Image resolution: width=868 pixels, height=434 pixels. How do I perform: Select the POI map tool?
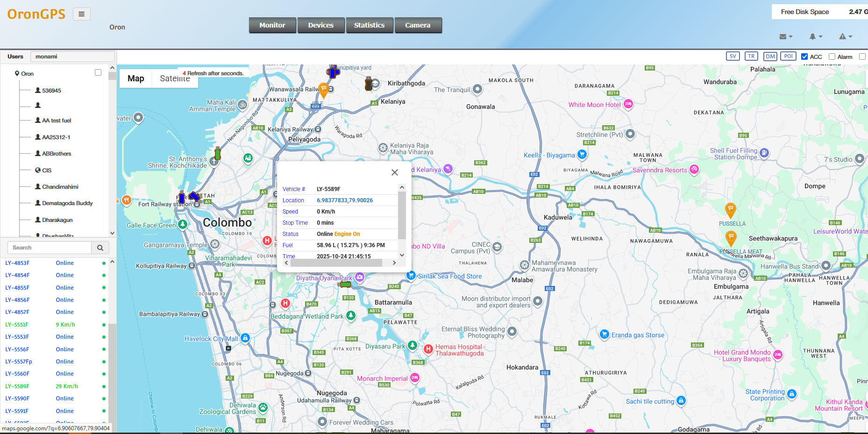click(x=788, y=56)
